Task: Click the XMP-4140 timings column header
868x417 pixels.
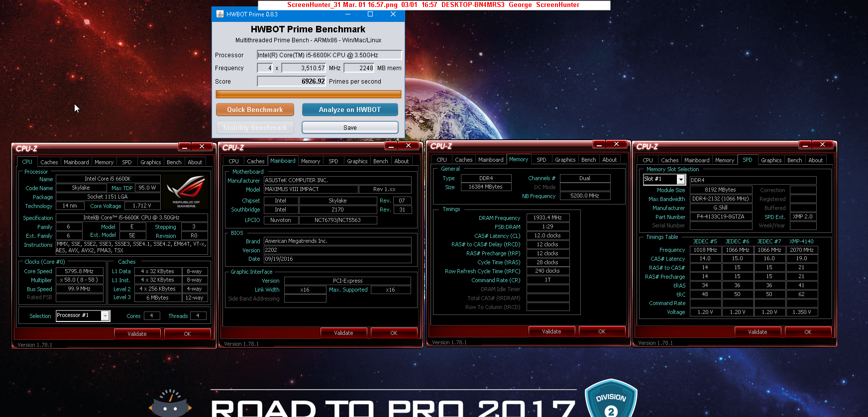Action: (x=801, y=241)
